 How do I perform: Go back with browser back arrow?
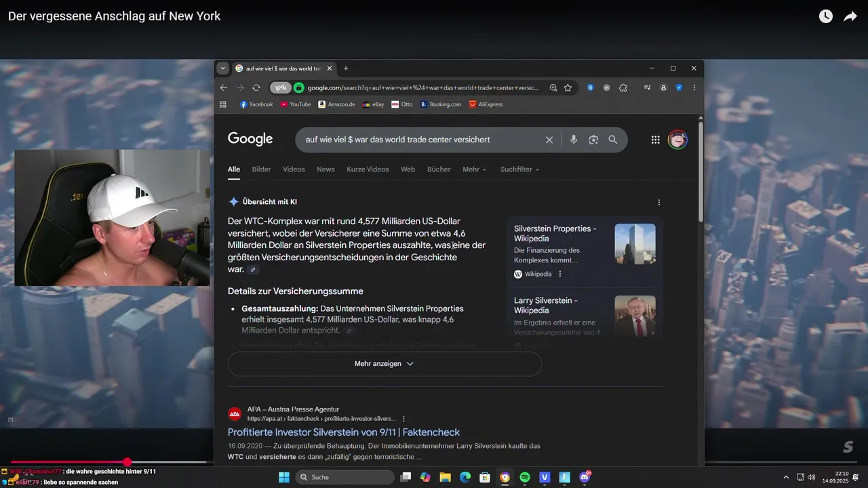[x=224, y=87]
